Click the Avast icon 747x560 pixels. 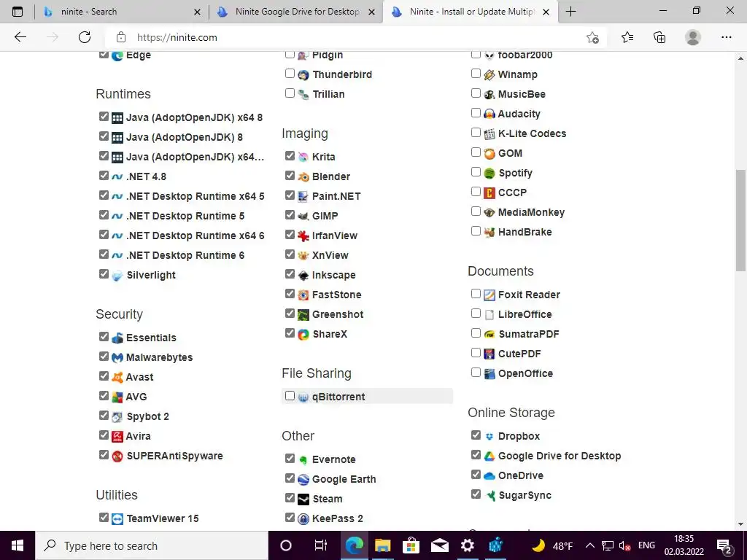coord(117,377)
